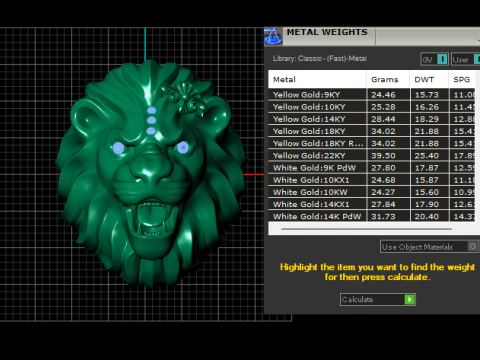Click the green lion head model

(152, 173)
